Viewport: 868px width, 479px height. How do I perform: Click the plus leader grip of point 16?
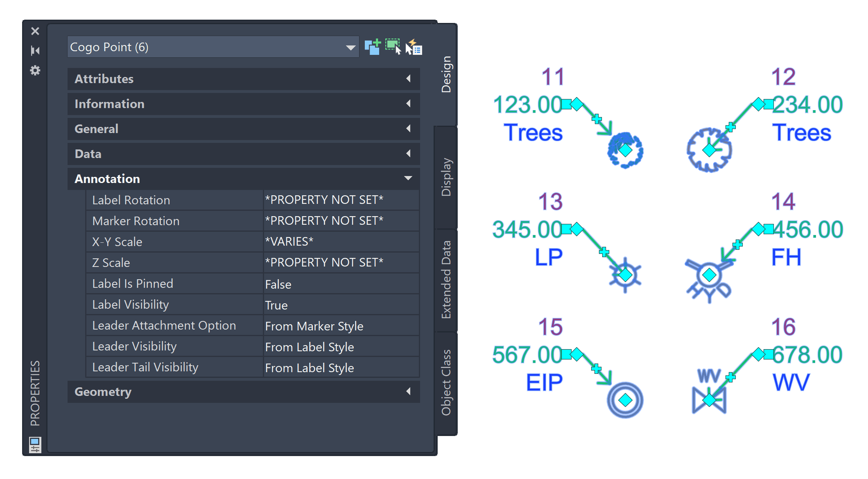coord(731,377)
